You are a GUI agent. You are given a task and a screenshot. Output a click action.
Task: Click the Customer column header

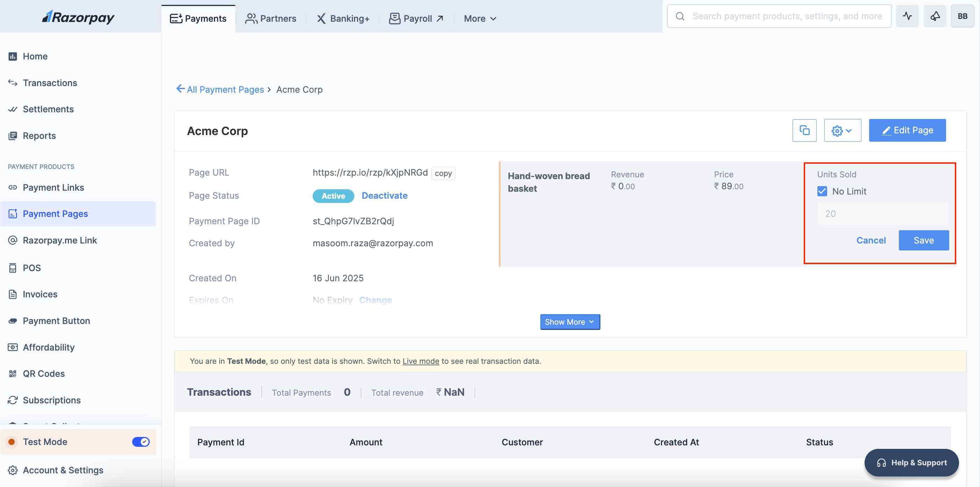522,442
